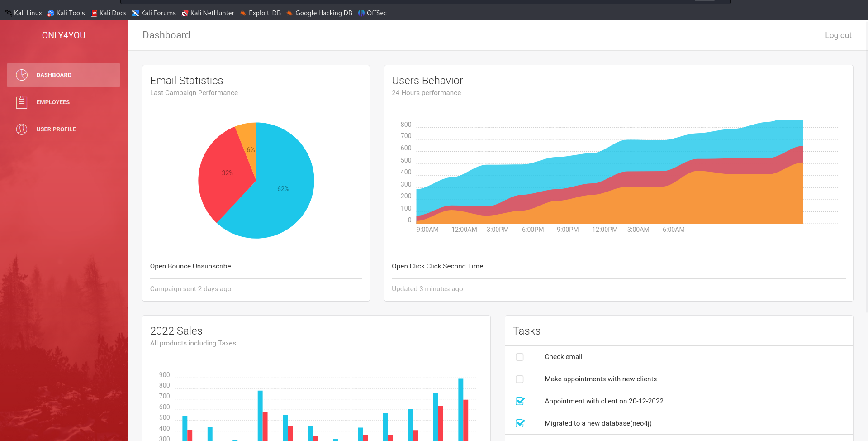Click the 'Users Behavior' card heading
This screenshot has width=868, height=441.
[x=427, y=81]
